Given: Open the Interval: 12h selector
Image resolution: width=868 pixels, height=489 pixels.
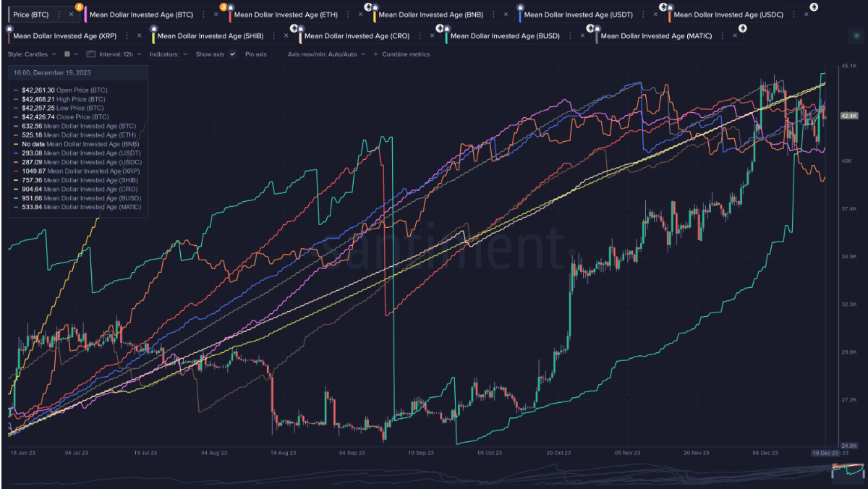Looking at the screenshot, I should pyautogui.click(x=119, y=54).
